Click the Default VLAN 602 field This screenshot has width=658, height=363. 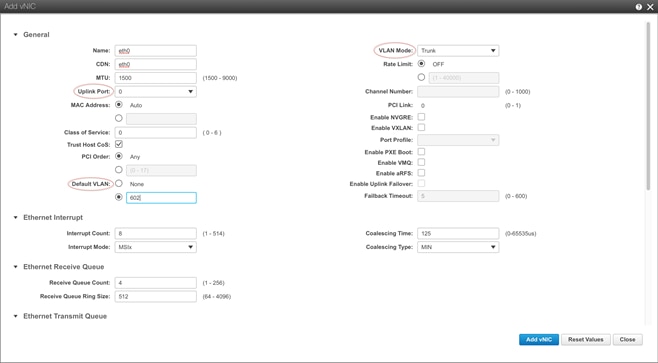point(161,198)
